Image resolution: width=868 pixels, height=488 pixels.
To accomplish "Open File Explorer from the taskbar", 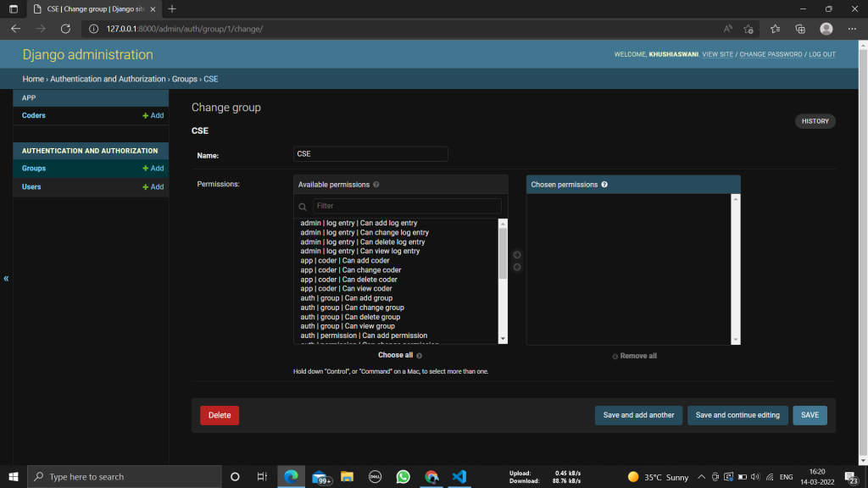I will coord(347,476).
